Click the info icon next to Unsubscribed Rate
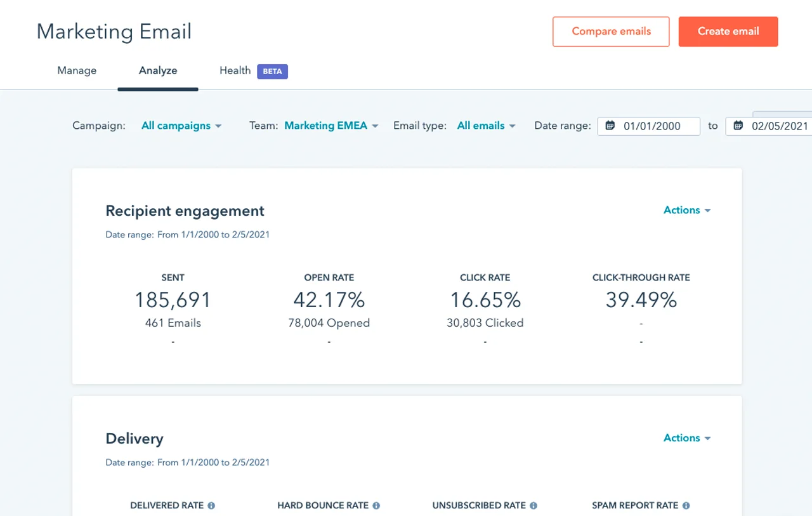The width and height of the screenshot is (812, 516). pos(534,505)
